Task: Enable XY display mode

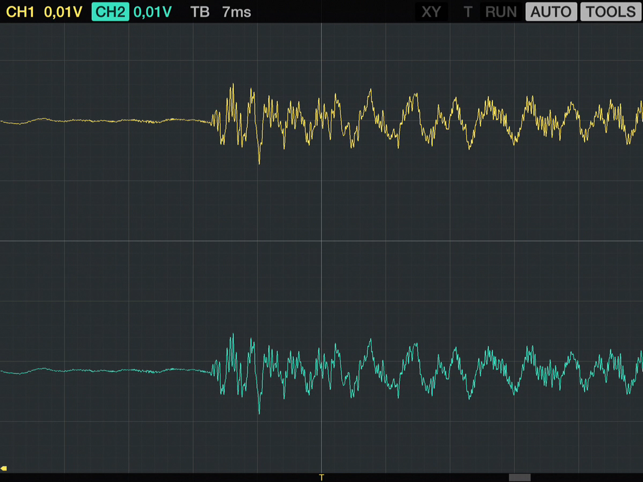Action: tap(431, 11)
